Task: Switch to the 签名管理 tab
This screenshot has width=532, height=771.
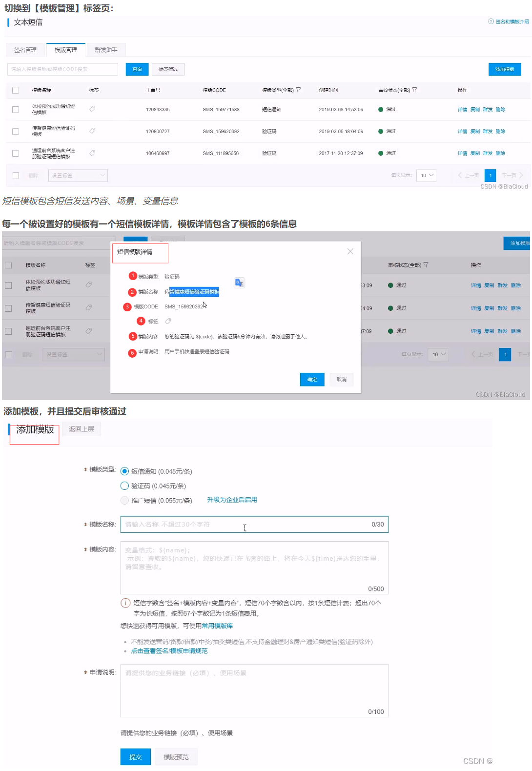Action: (x=25, y=50)
